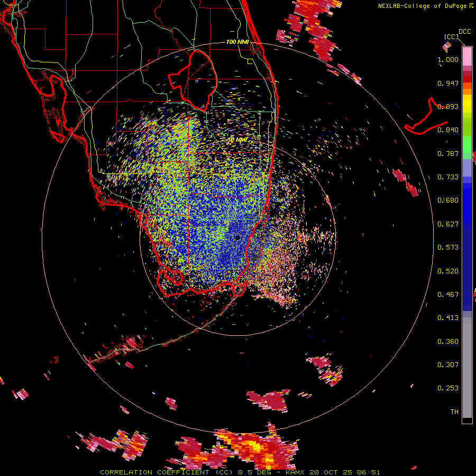
Task: Click the CORRELATION COEFFICIENT (CC) caption text
Action: [166, 472]
